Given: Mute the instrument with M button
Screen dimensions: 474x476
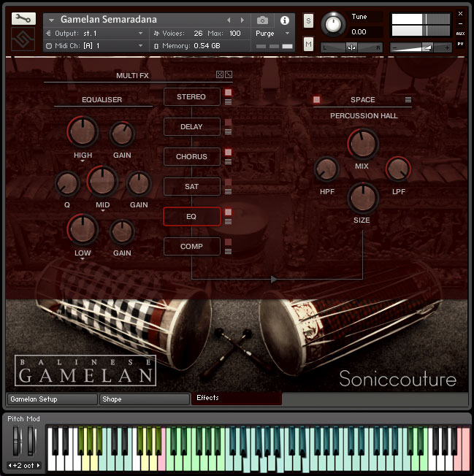Looking at the screenshot, I should [x=308, y=45].
